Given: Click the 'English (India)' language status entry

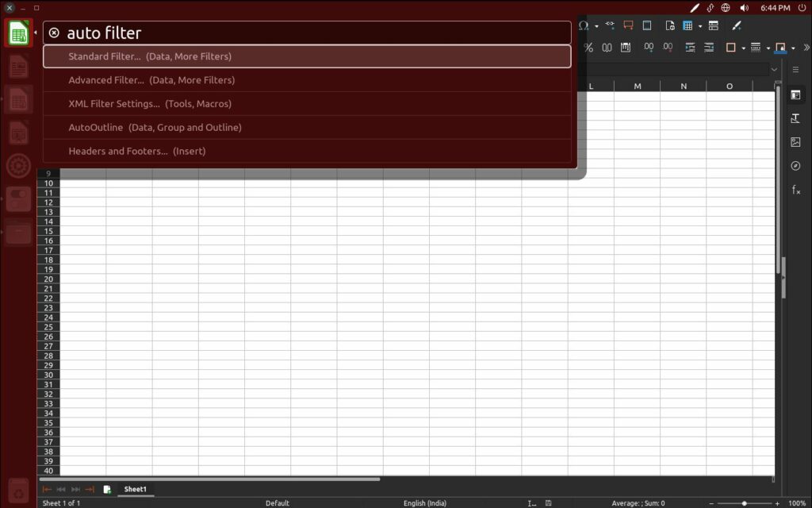Looking at the screenshot, I should [x=425, y=503].
